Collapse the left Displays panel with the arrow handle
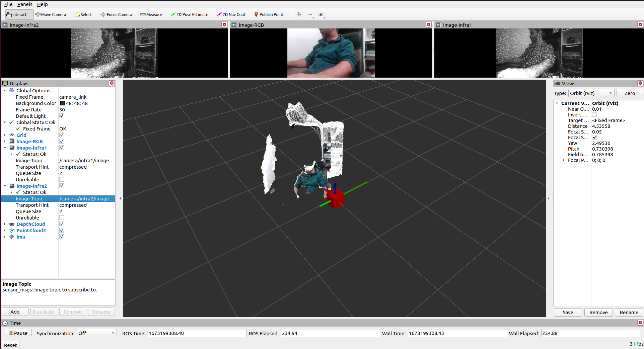 coord(120,198)
